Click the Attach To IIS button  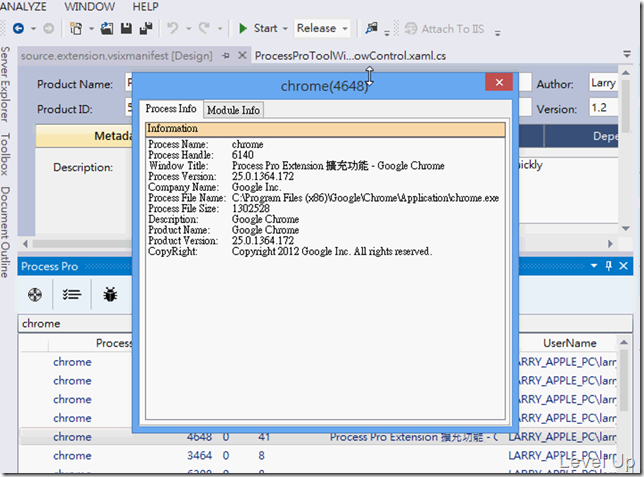point(444,29)
